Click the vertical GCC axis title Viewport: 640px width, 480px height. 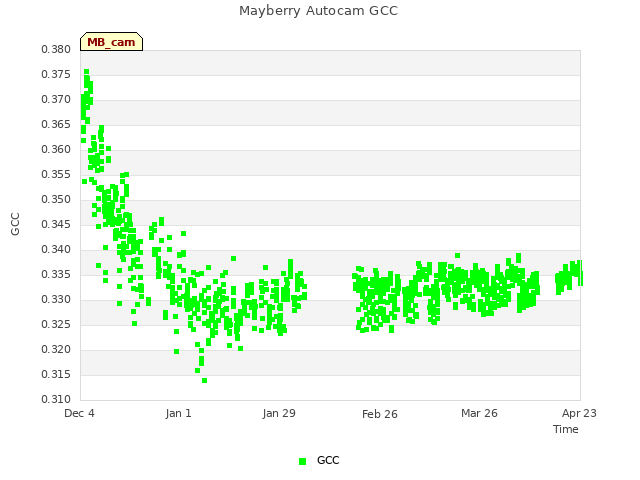(x=15, y=224)
